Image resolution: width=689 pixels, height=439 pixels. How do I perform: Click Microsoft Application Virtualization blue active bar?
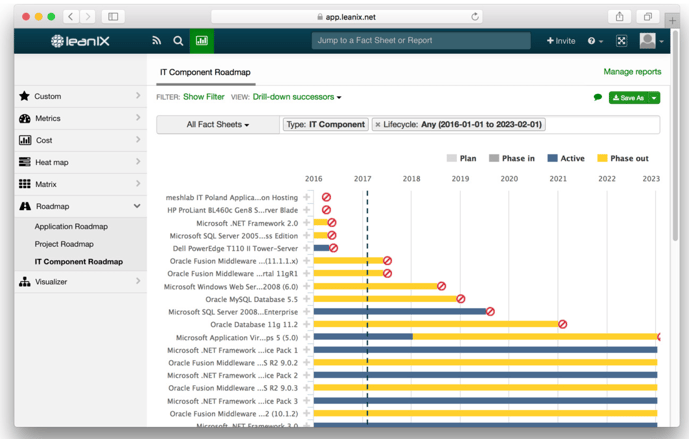click(x=363, y=337)
